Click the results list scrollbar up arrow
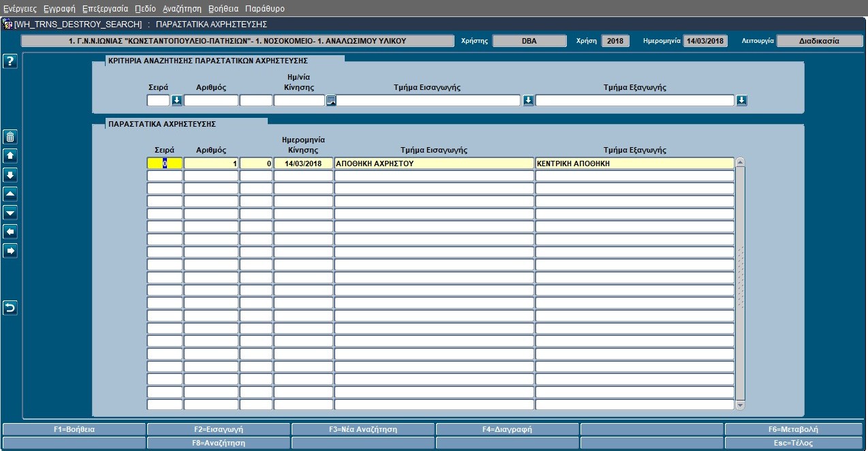The height and width of the screenshot is (451, 868). tap(741, 162)
